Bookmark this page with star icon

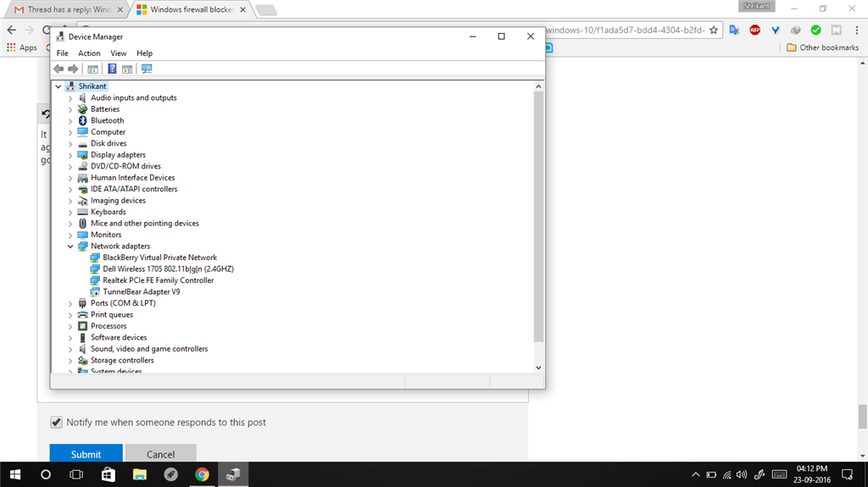(714, 30)
